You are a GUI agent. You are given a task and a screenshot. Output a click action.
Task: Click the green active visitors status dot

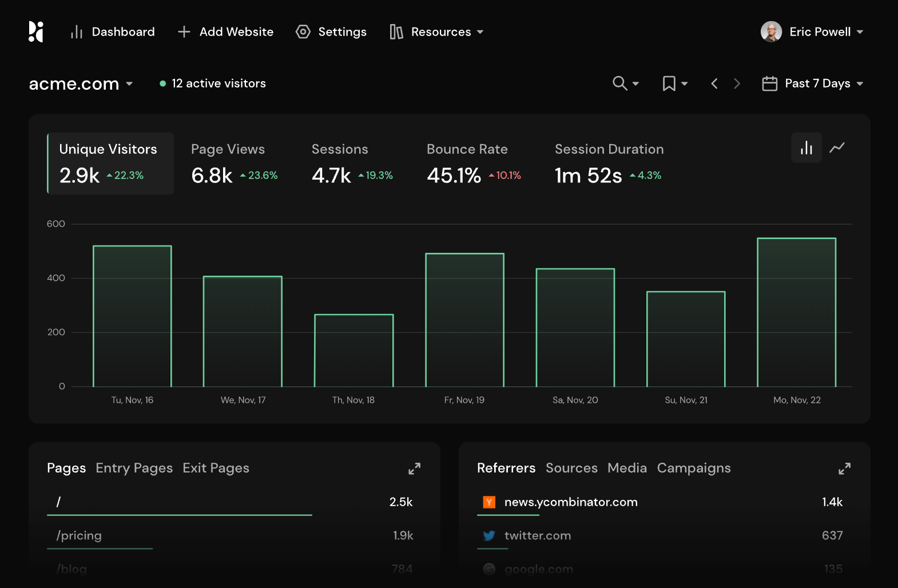(x=163, y=84)
